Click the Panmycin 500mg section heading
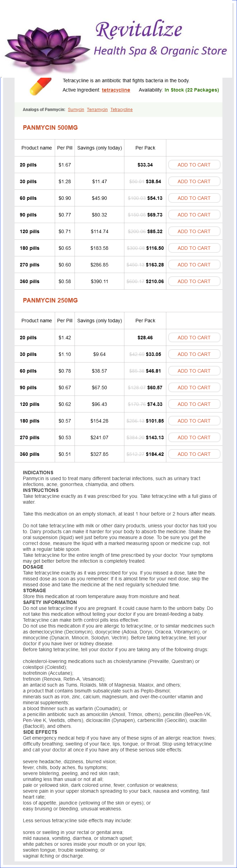 coord(50,128)
